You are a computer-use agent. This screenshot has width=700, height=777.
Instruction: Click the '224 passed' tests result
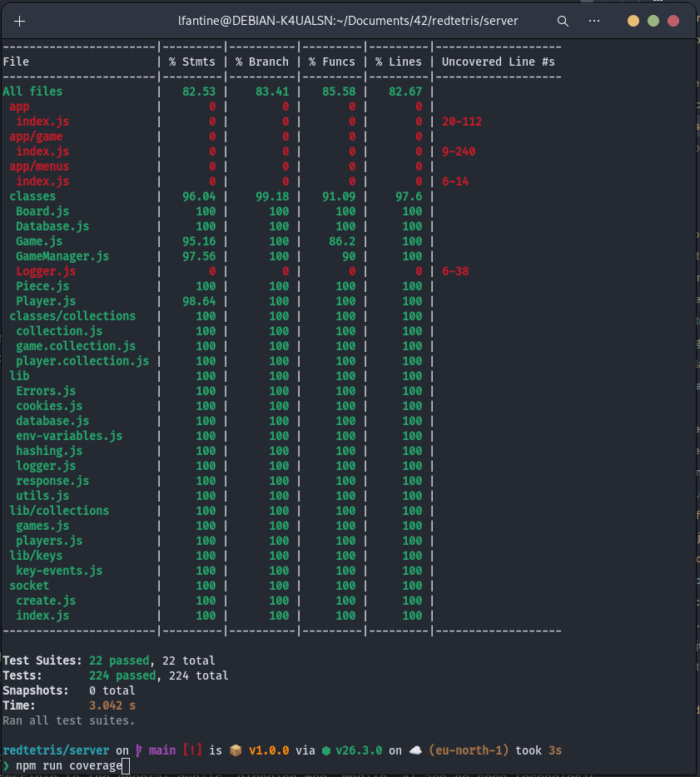(122, 676)
